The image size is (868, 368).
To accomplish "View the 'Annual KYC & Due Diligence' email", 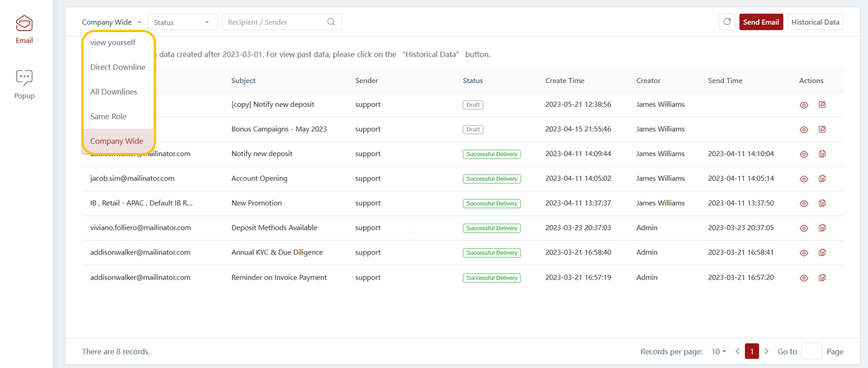I will coord(804,253).
